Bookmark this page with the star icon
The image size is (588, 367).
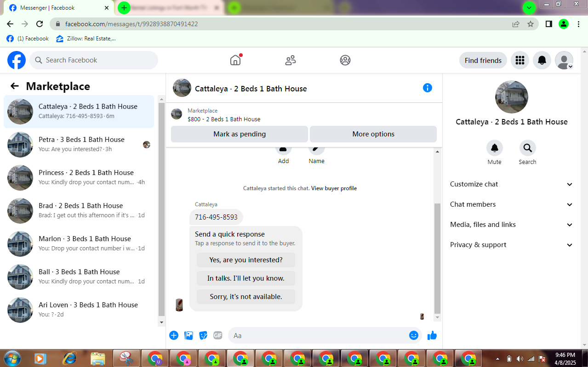[x=531, y=24]
